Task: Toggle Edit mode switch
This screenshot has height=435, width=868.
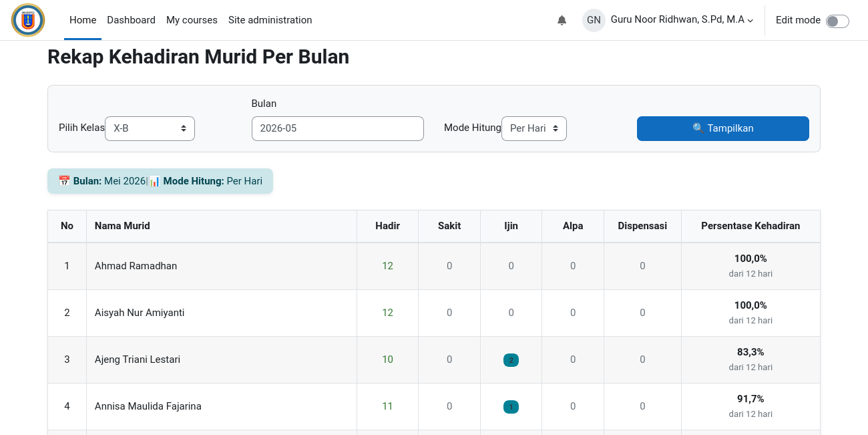Action: 837,21
